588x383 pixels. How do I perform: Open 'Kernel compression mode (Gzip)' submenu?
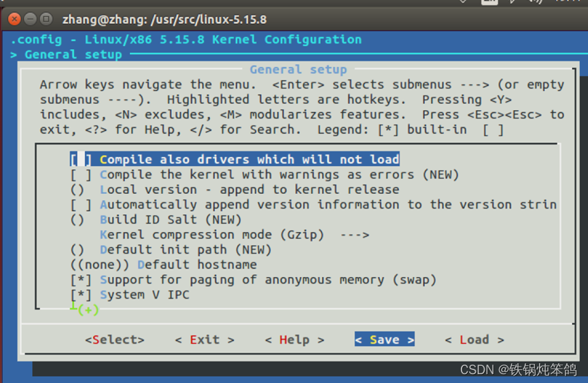(235, 235)
